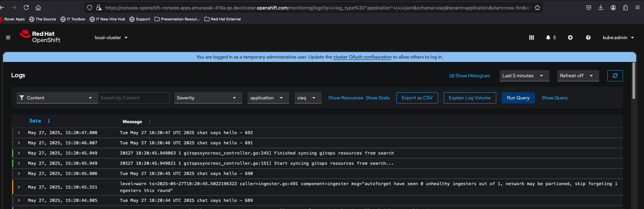Toggle Show Stats
This screenshot has width=644, height=209.
click(377, 98)
